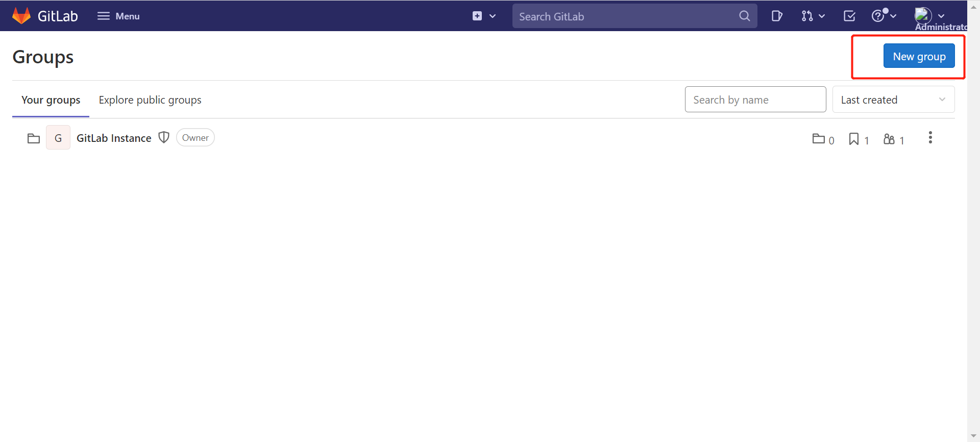The image size is (980, 442).
Task: Open the Merge requests dropdown
Action: [x=813, y=16]
